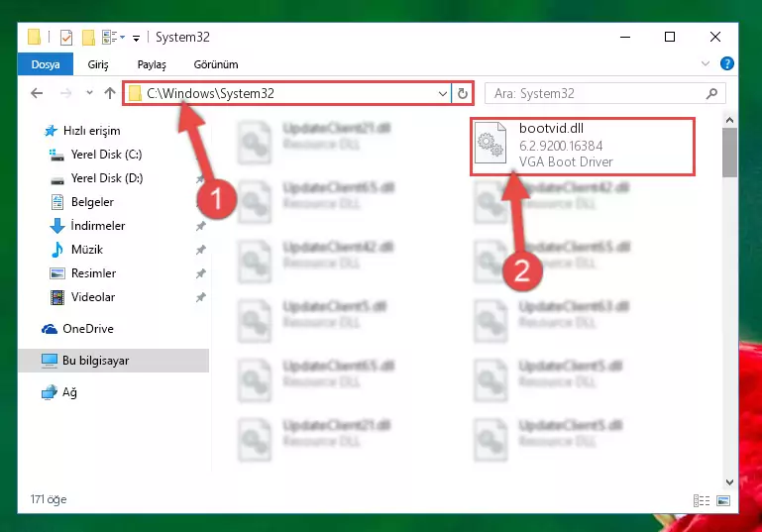This screenshot has height=532, width=762.
Task: Switch to the Giriş ribbon tab
Action: pos(98,64)
